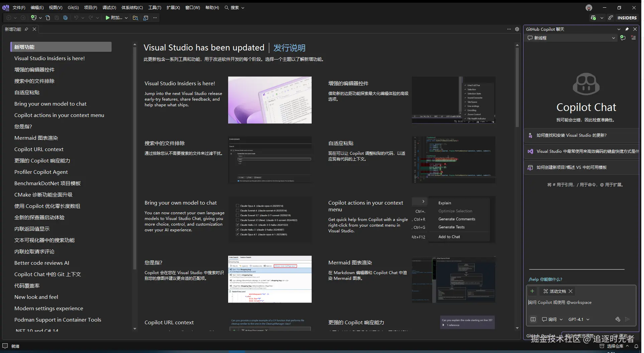Click the user account avatar icon
This screenshot has width=644, height=353.
tap(589, 8)
